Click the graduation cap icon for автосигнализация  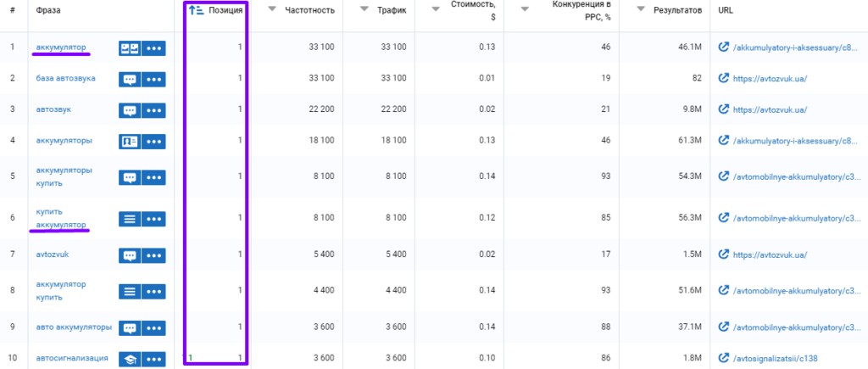pyautogui.click(x=130, y=359)
